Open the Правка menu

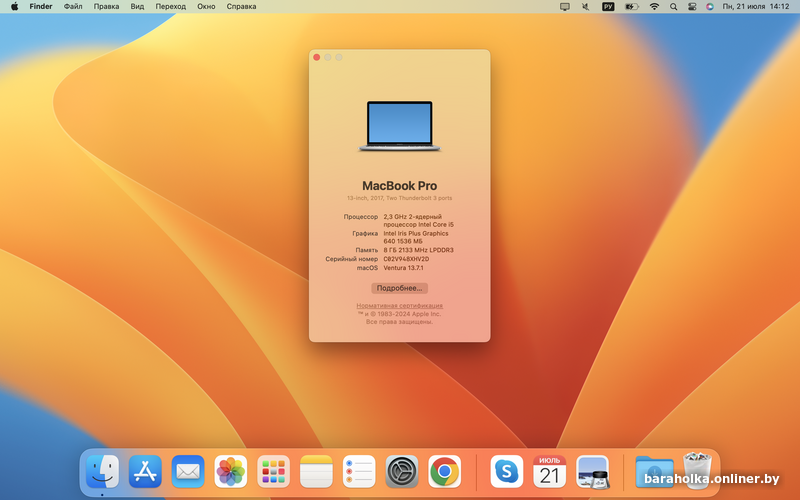106,7
